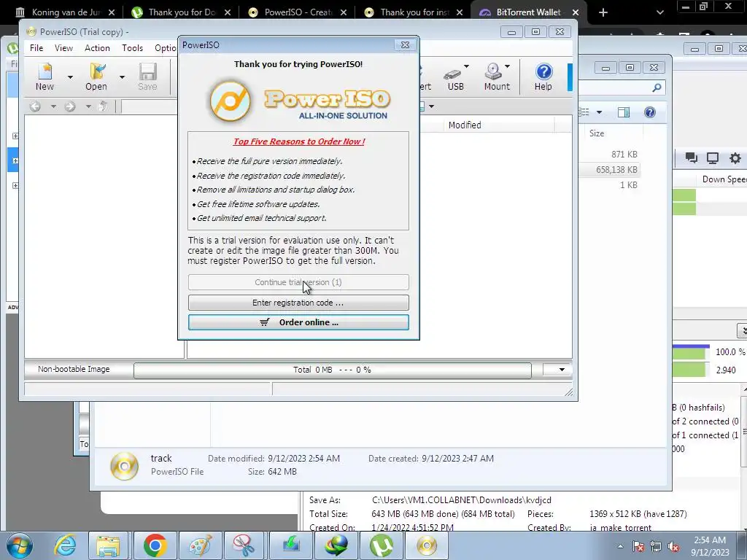This screenshot has width=747, height=560.
Task: Open the Back history dropdown arrow
Action: 53,106
